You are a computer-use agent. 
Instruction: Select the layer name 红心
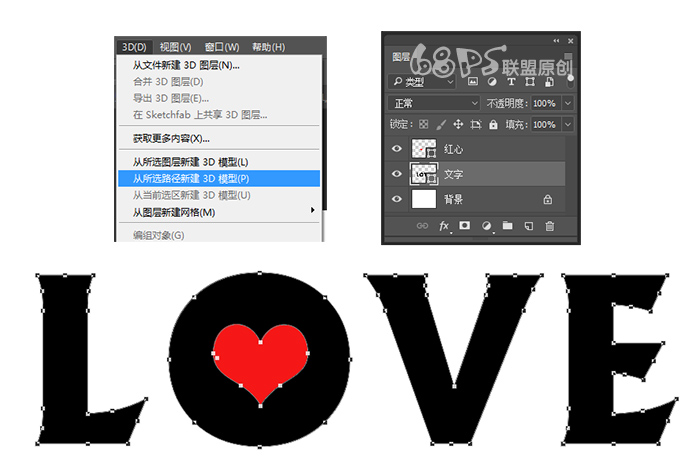[453, 149]
